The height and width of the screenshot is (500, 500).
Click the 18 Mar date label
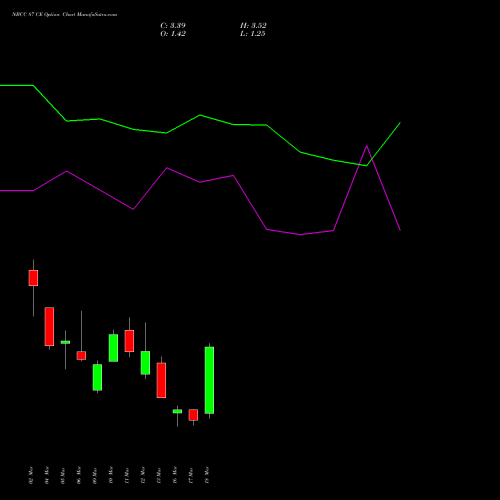pos(207,475)
